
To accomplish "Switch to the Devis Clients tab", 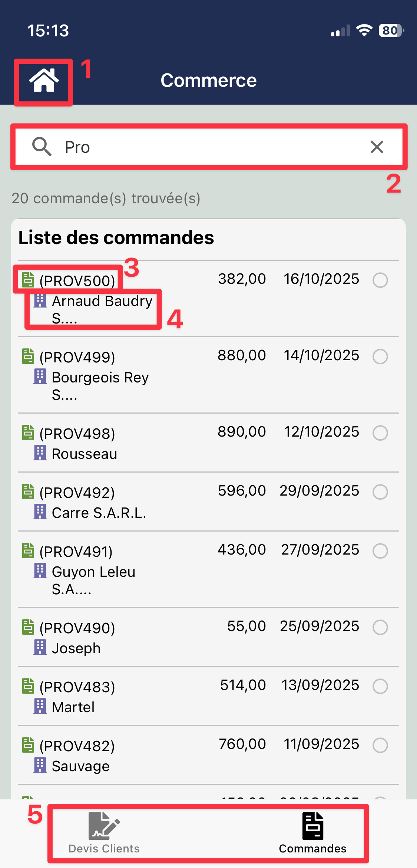I will (x=104, y=833).
